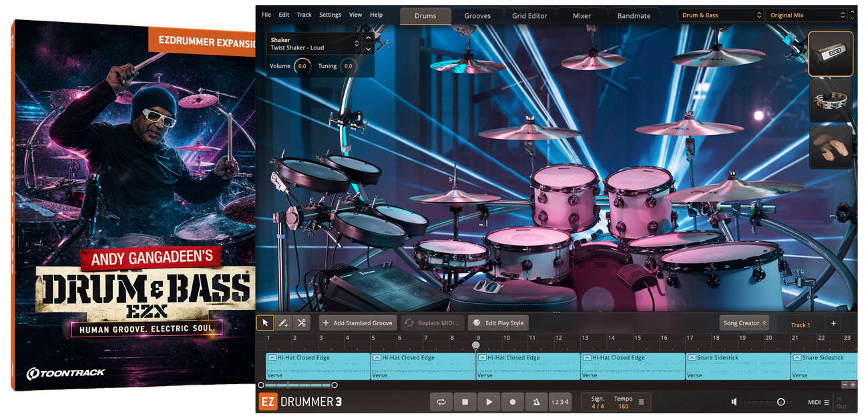Open Edit Play Style
Viewport: 868px width, 418px height.
pos(498,323)
